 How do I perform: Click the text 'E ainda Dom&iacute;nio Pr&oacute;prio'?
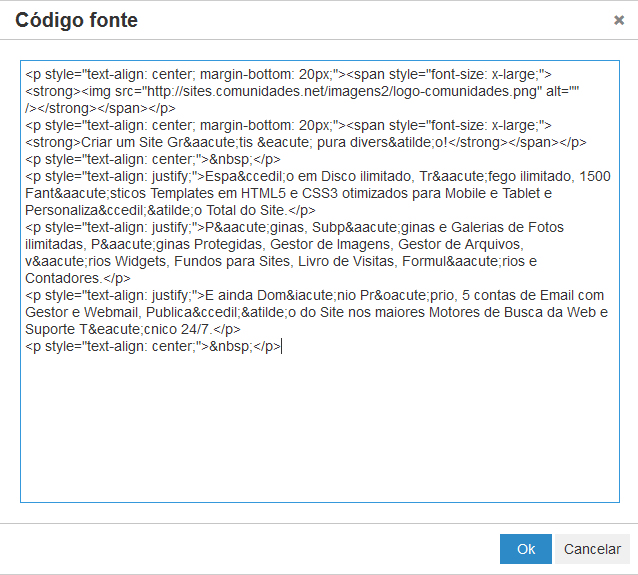point(330,295)
